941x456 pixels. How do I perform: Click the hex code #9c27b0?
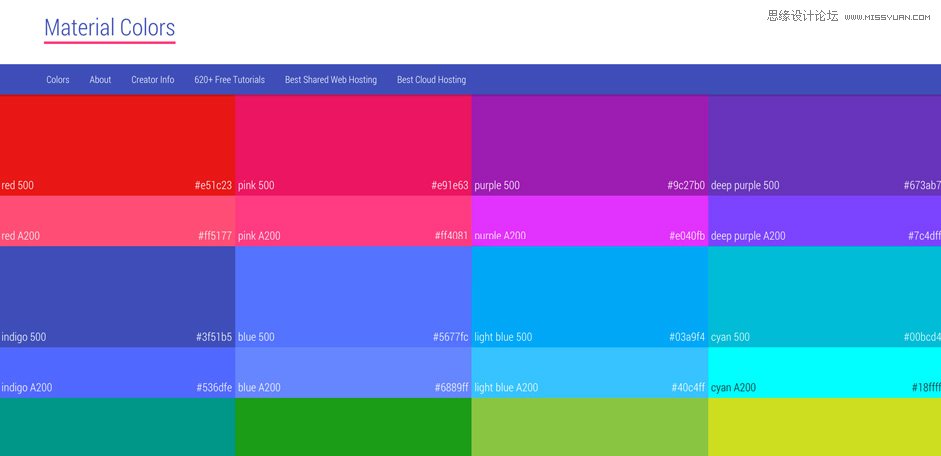pos(686,185)
